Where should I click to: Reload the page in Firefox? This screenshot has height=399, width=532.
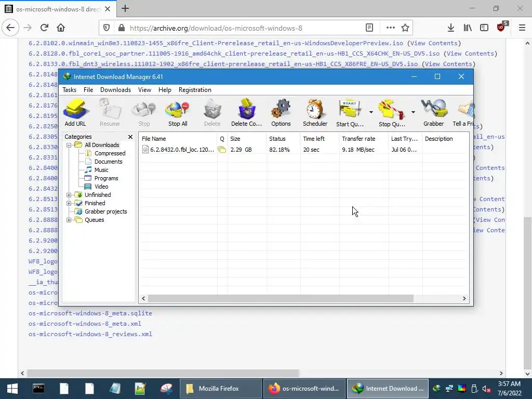coord(44,28)
